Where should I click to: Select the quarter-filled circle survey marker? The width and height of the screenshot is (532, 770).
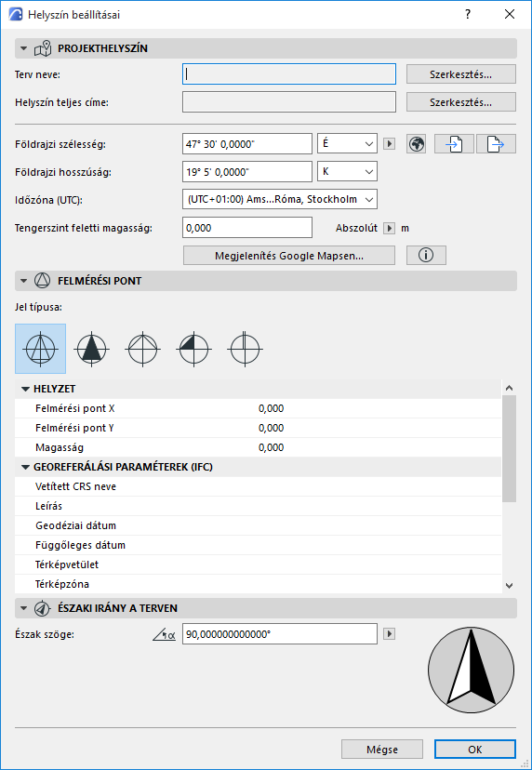pos(194,349)
